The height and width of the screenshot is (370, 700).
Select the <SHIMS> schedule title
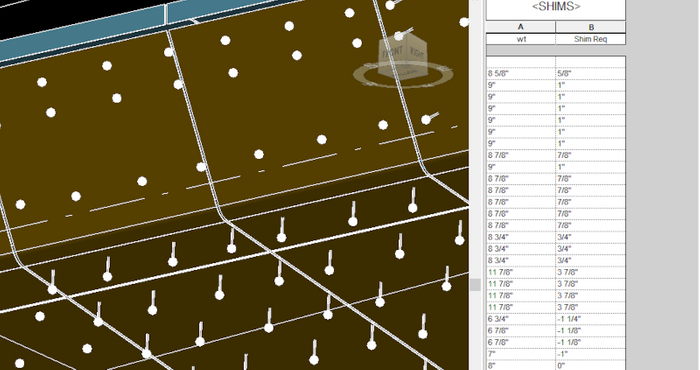(x=556, y=7)
